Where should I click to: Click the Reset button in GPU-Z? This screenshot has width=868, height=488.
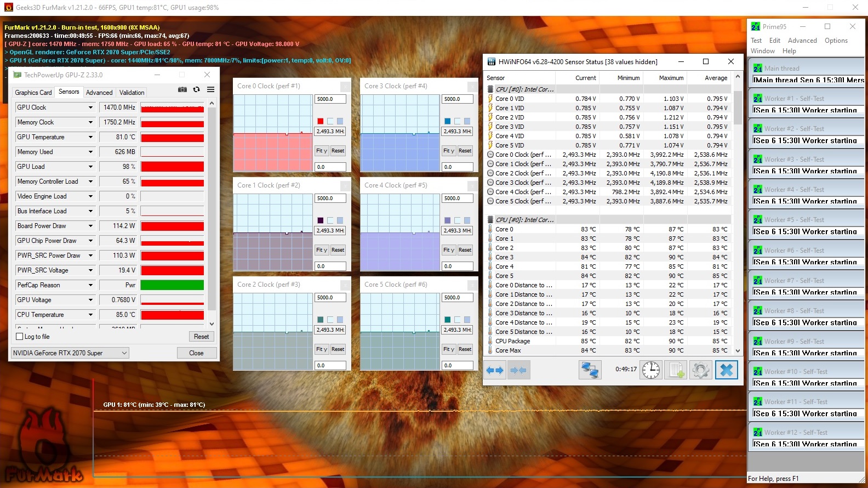point(201,337)
